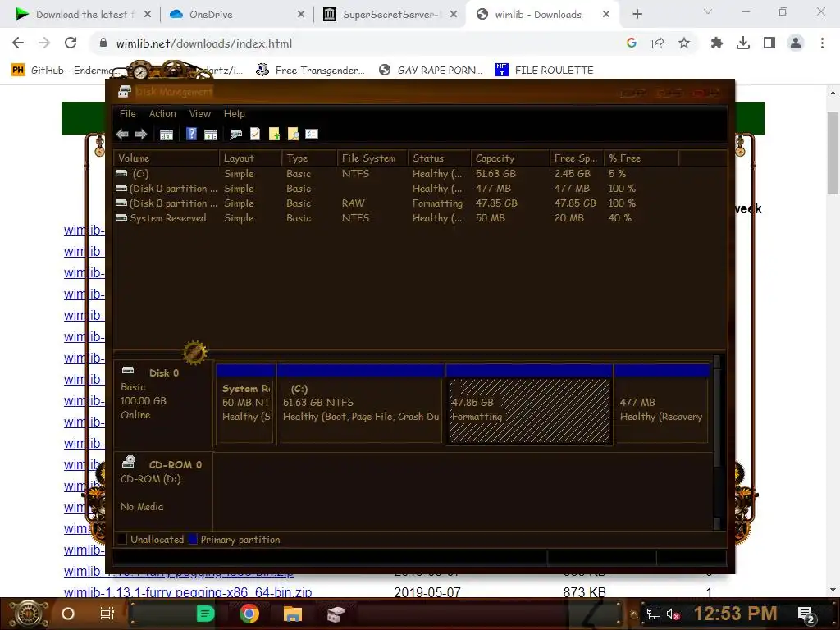Viewport: 840px width, 630px height.
Task: Open Help via blue question mark icon
Action: click(x=191, y=134)
